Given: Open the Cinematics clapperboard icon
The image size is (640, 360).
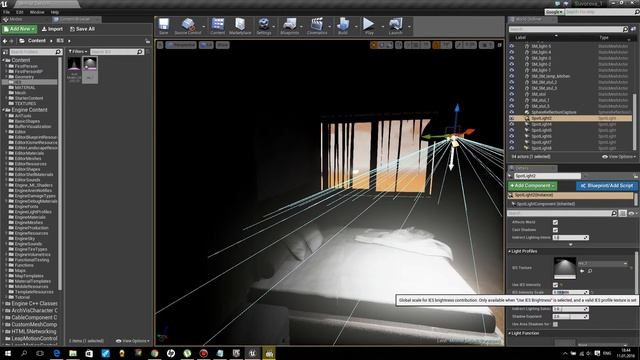Looking at the screenshot, I should (x=317, y=26).
